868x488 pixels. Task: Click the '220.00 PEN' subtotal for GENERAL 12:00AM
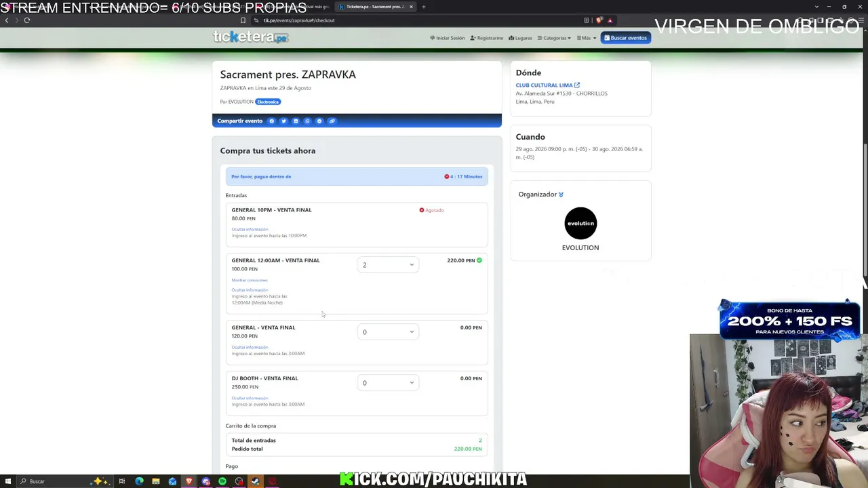pyautogui.click(x=461, y=260)
